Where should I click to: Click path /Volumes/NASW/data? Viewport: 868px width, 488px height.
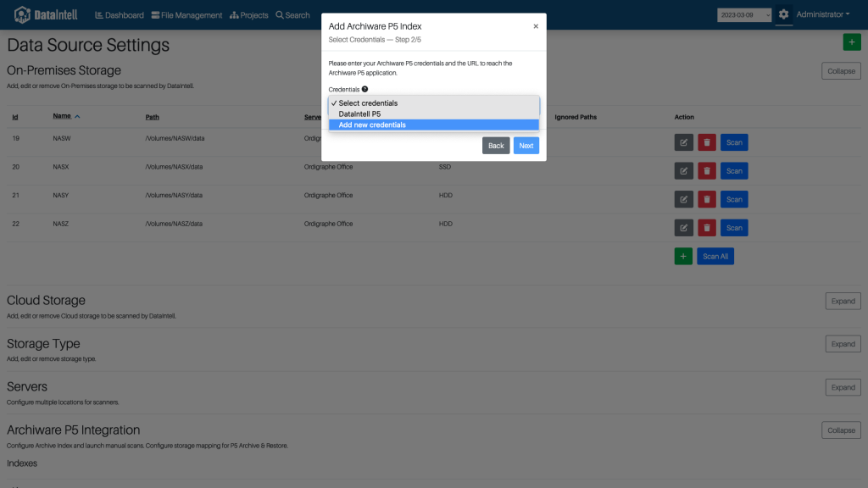point(175,138)
